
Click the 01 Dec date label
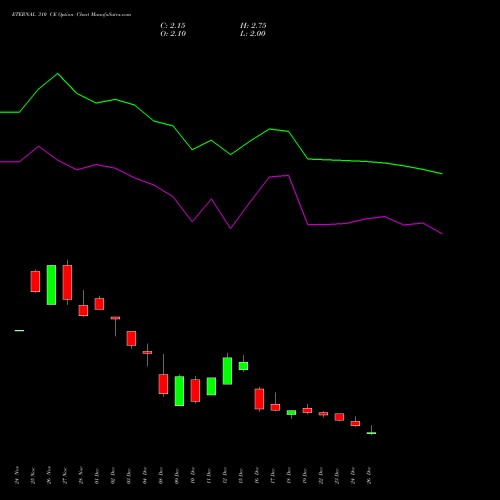(x=97, y=476)
